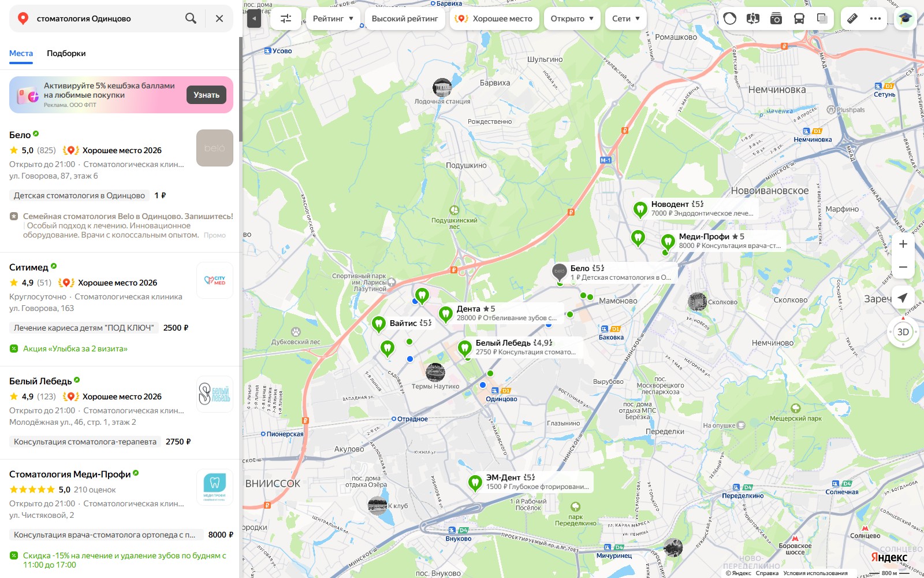View the Белый Лебедь logo thumbnail
The width and height of the screenshot is (924, 578).
pyautogui.click(x=215, y=394)
